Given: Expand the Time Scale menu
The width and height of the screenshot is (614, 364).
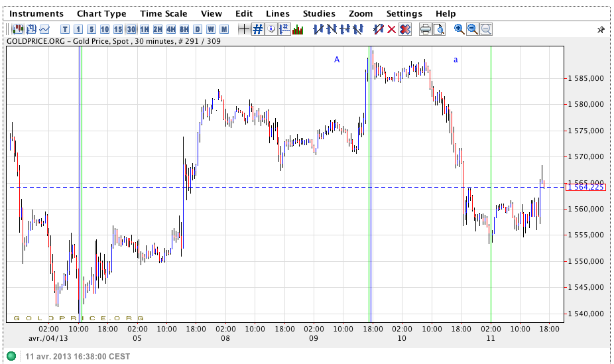Looking at the screenshot, I should [164, 13].
